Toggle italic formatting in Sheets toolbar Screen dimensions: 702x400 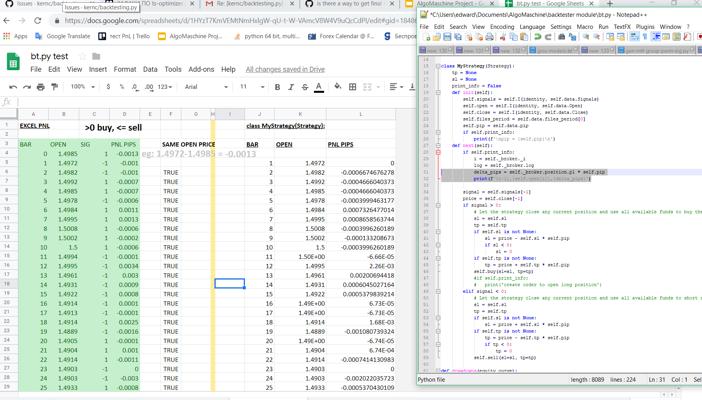tap(291, 87)
